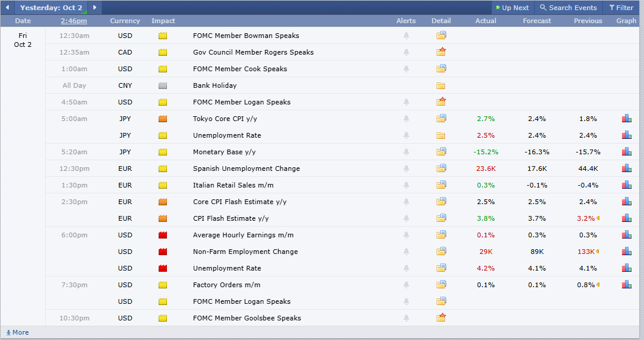Open graph icon for Italian Retail Sales m/m

(x=626, y=185)
